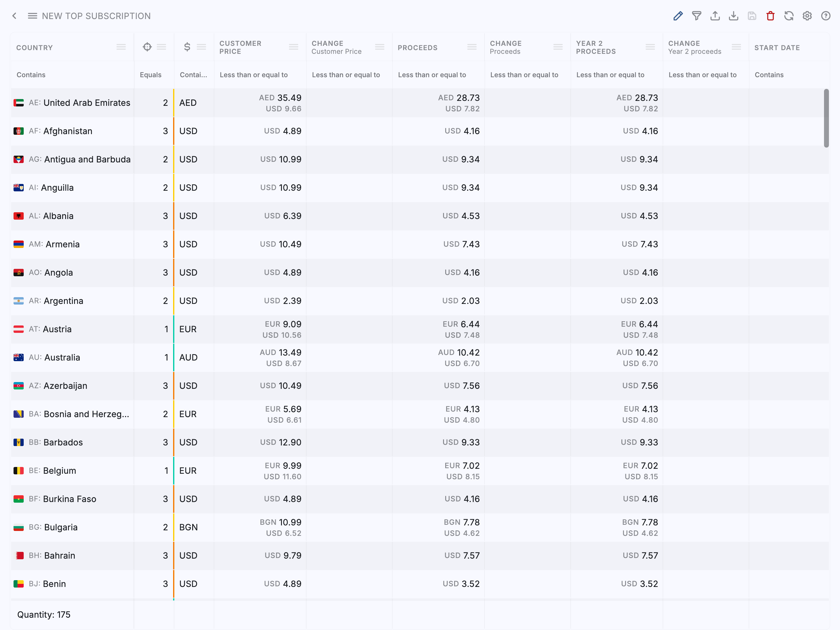
Task: Open the hamburger menu beside title
Action: tap(32, 16)
